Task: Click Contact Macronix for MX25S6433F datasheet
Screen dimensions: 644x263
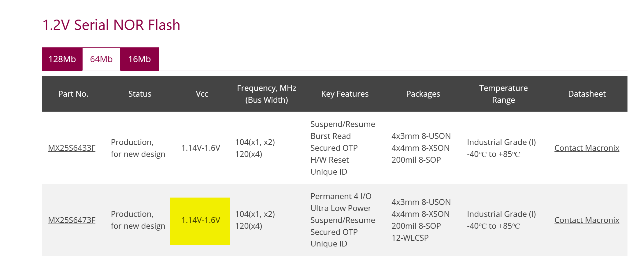Action: (587, 148)
